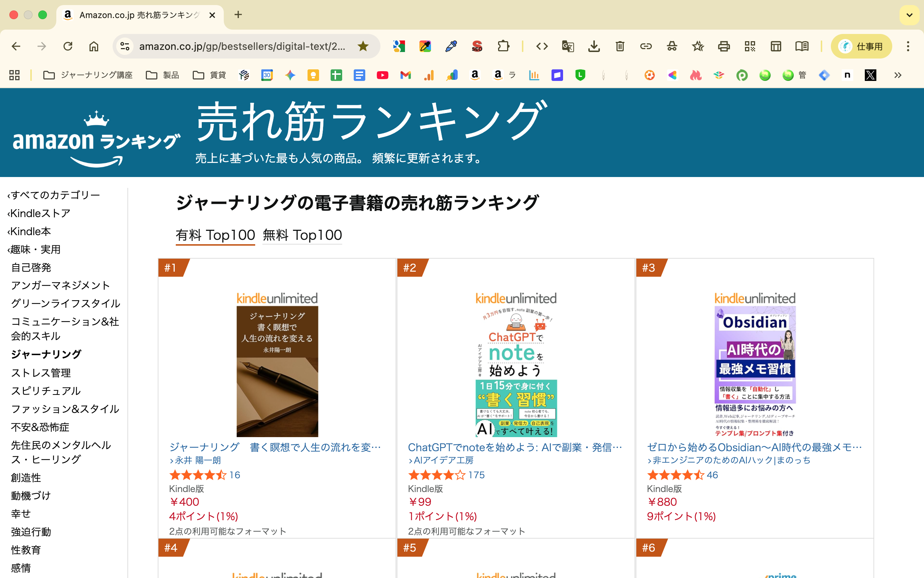
Task: Select the 不安&恐怖症 category
Action: point(40,427)
